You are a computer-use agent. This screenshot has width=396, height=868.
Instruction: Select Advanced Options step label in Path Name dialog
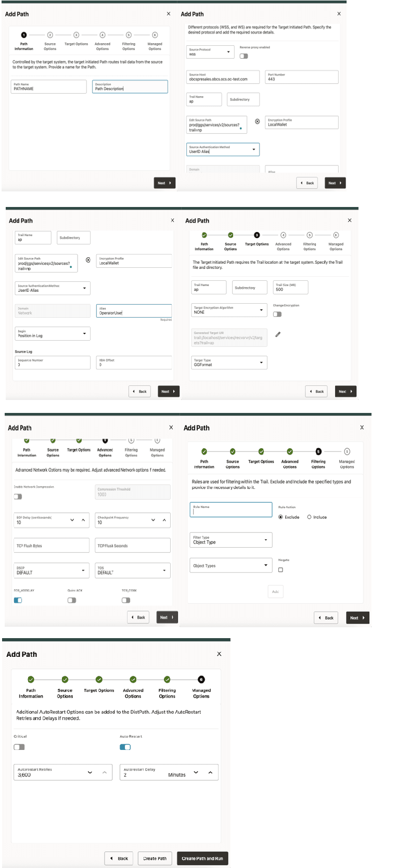(103, 46)
